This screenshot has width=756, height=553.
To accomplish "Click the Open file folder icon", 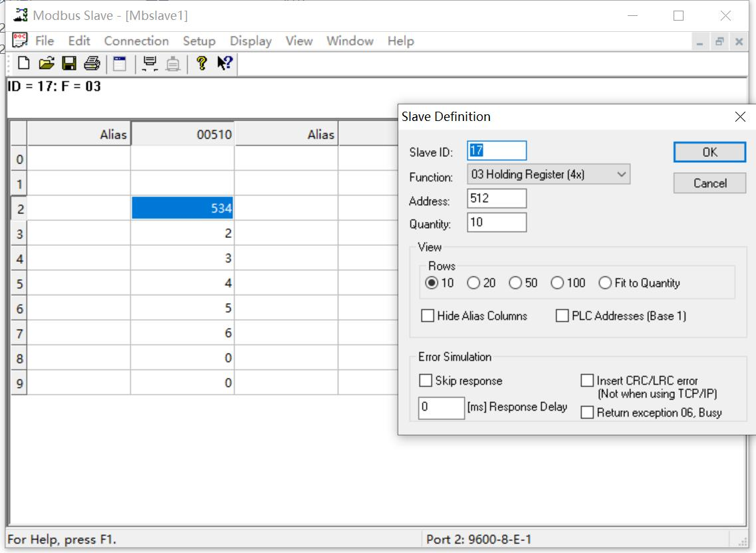I will pos(46,63).
